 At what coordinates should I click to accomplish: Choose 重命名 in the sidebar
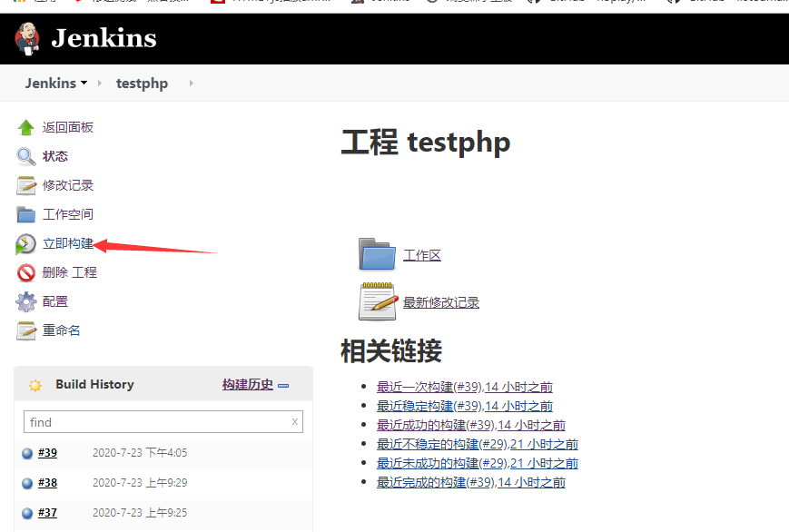click(x=62, y=330)
